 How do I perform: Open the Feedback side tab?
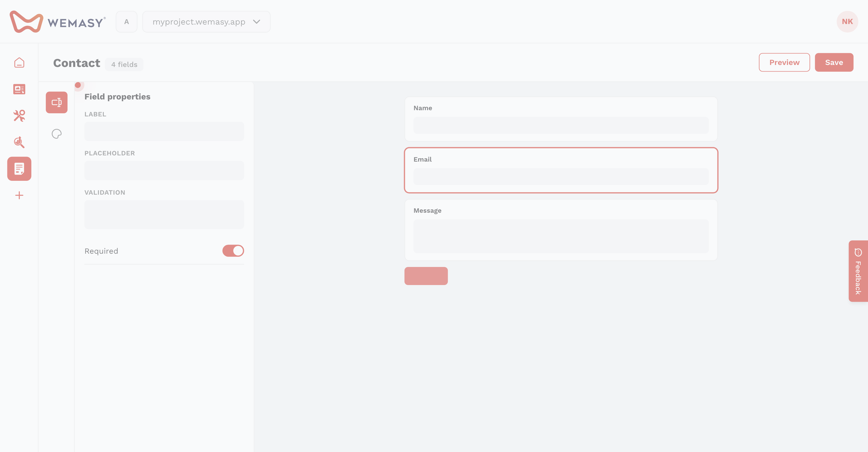[x=858, y=271]
